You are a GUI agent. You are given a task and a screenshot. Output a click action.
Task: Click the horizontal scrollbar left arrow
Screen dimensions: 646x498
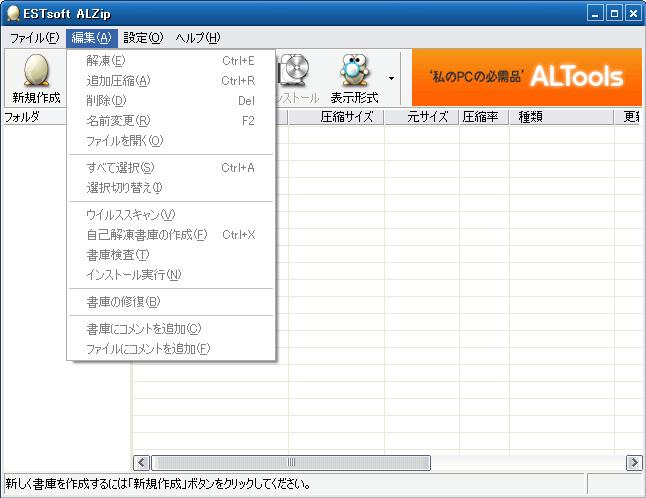[141, 463]
